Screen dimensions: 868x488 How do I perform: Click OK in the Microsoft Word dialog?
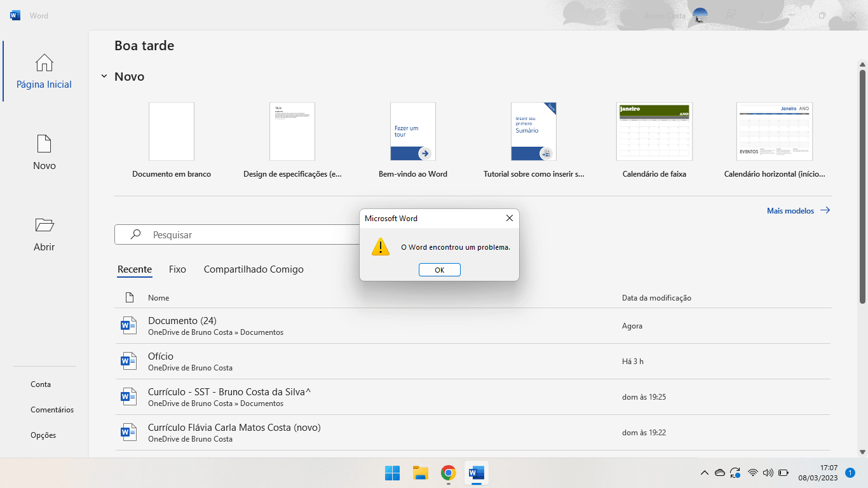(440, 270)
